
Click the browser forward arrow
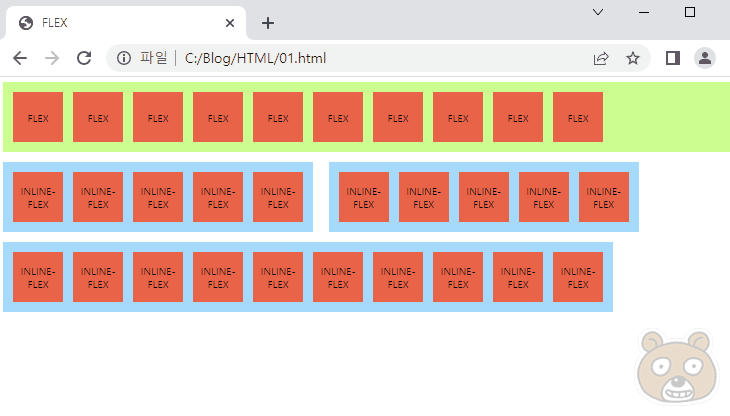pos(52,58)
